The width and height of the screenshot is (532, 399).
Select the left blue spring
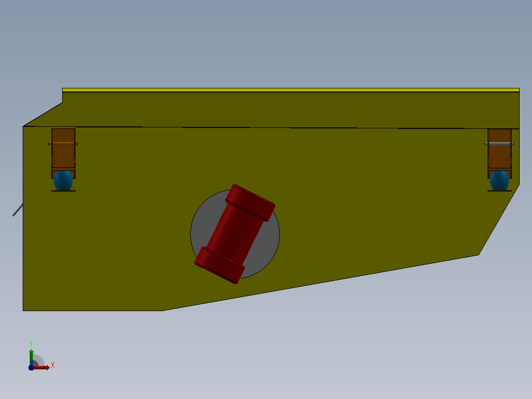63,180
